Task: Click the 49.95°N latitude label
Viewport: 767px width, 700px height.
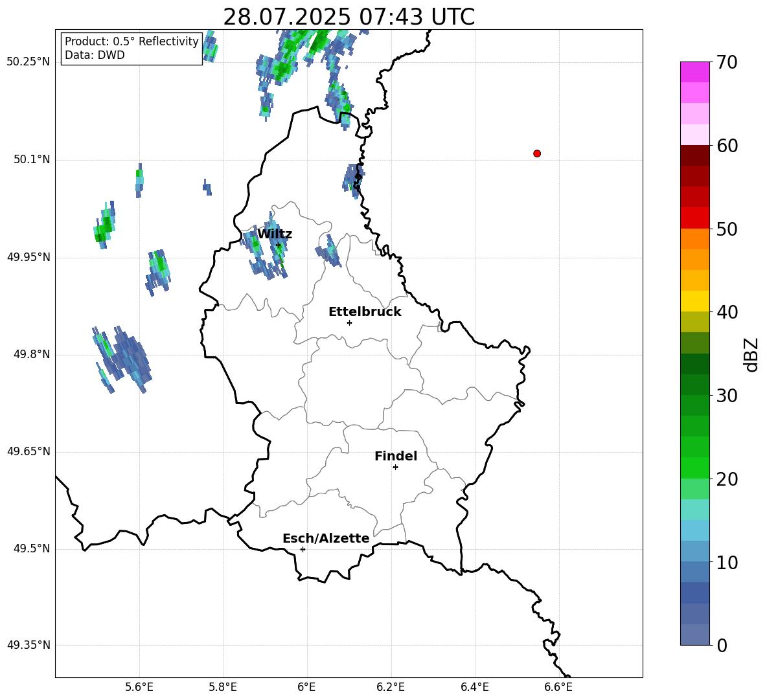Action: 28,257
